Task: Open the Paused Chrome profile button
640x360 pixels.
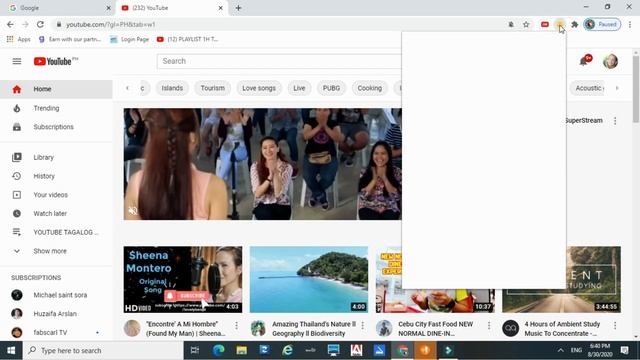Action: point(602,24)
